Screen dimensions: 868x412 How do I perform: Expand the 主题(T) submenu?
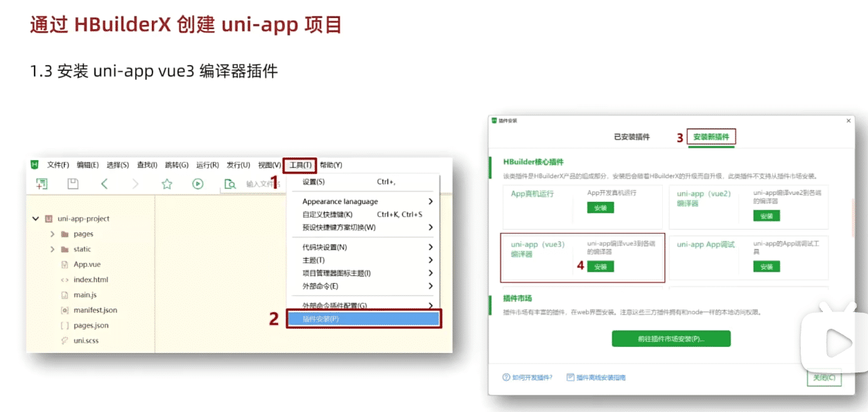(x=431, y=260)
